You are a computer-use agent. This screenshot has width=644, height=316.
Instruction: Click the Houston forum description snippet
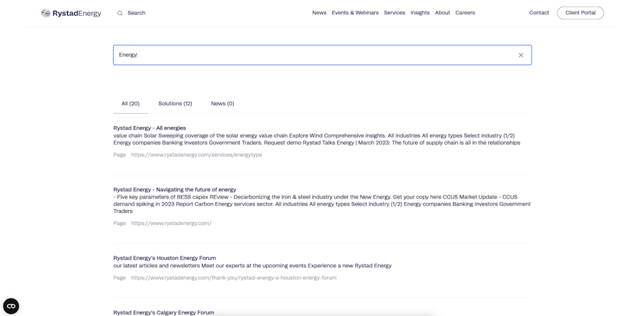[253, 266]
